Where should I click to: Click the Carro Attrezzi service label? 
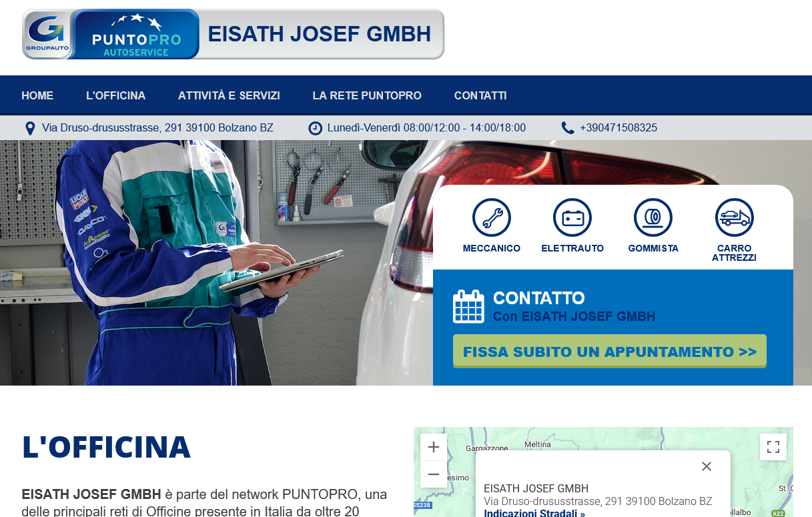pos(734,253)
